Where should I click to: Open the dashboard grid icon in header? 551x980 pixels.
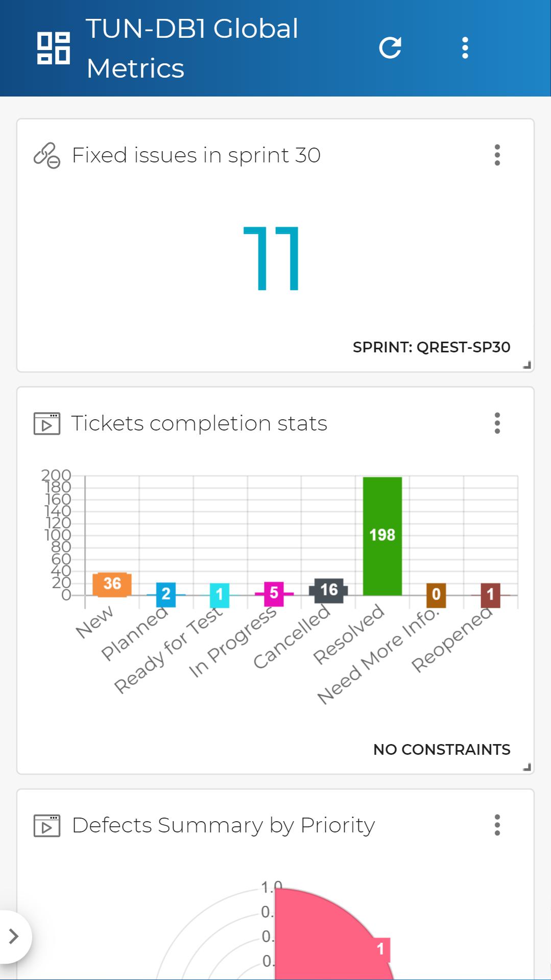point(54,48)
